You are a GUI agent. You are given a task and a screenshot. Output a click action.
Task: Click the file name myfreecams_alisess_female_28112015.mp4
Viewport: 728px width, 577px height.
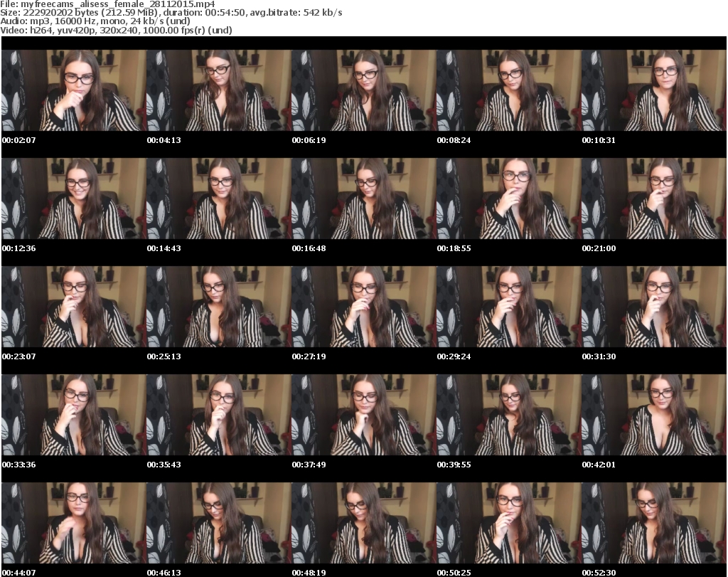(x=117, y=4)
